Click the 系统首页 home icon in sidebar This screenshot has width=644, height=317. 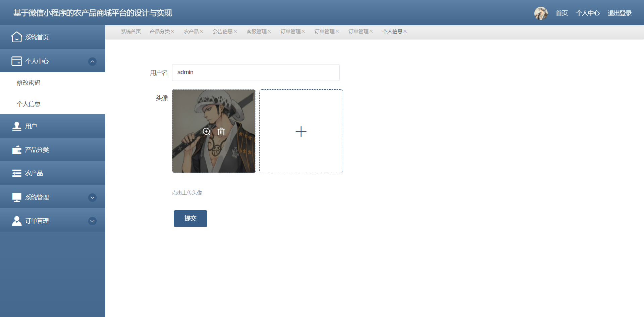(17, 37)
